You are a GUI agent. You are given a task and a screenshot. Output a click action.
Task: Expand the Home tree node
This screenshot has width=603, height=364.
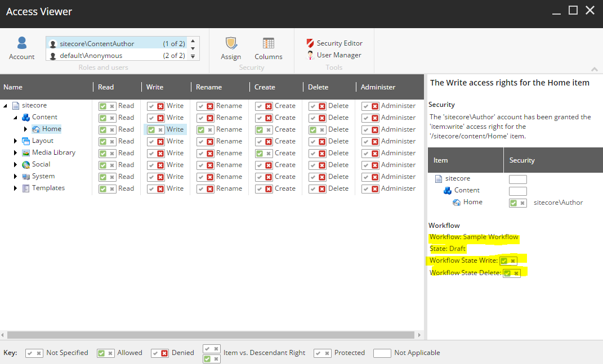[x=25, y=129]
